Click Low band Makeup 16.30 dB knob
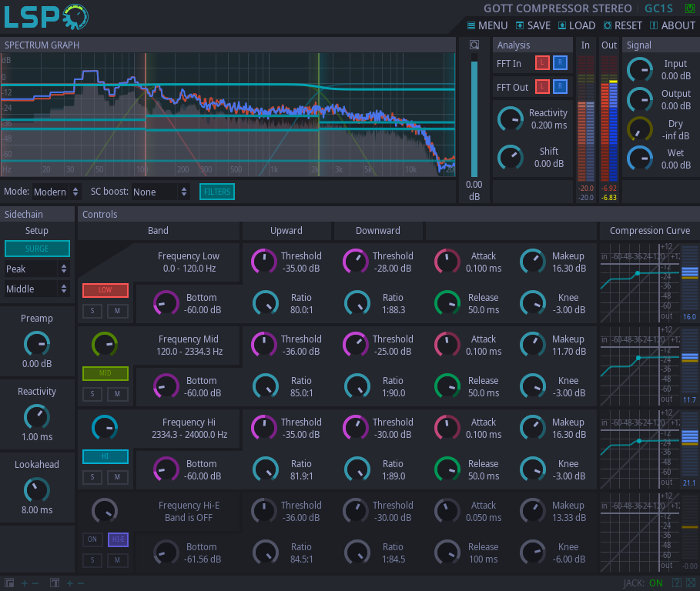The width and height of the screenshot is (700, 591). 533,262
